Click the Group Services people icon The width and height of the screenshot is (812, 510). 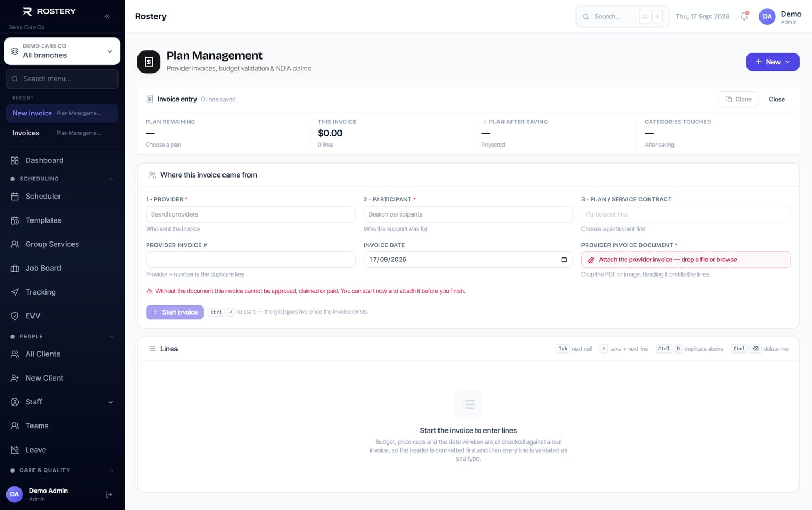point(15,244)
